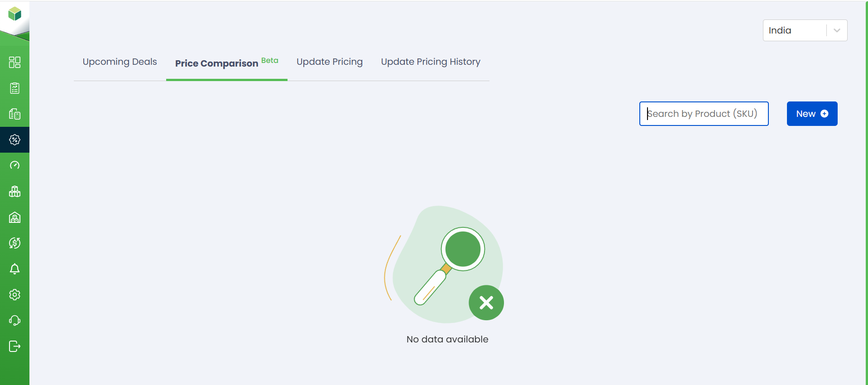Image resolution: width=868 pixels, height=385 pixels.
Task: Click the dollar refresh icon in sidebar
Action: tap(14, 243)
